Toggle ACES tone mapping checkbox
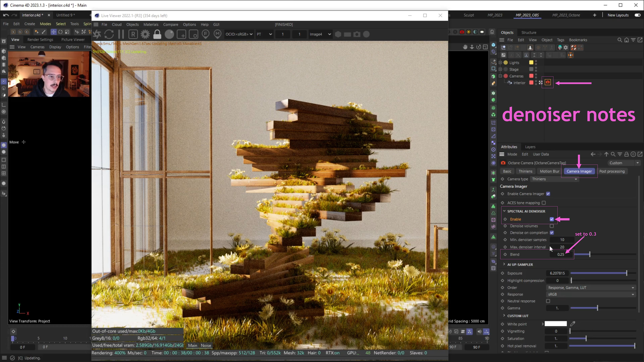644x362 pixels. pos(544,203)
